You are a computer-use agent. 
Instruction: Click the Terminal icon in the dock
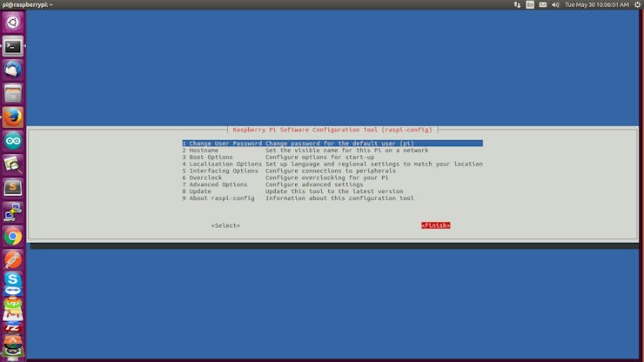(13, 46)
